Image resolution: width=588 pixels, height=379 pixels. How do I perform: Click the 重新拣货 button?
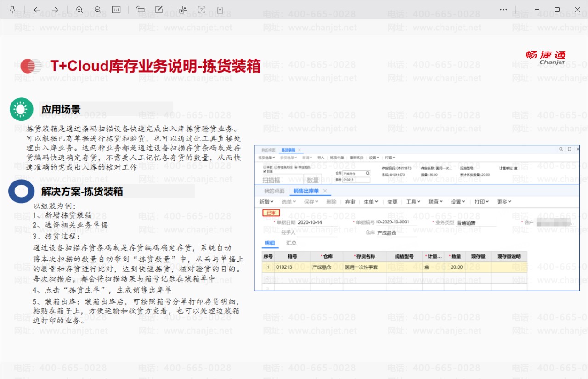click(356, 158)
